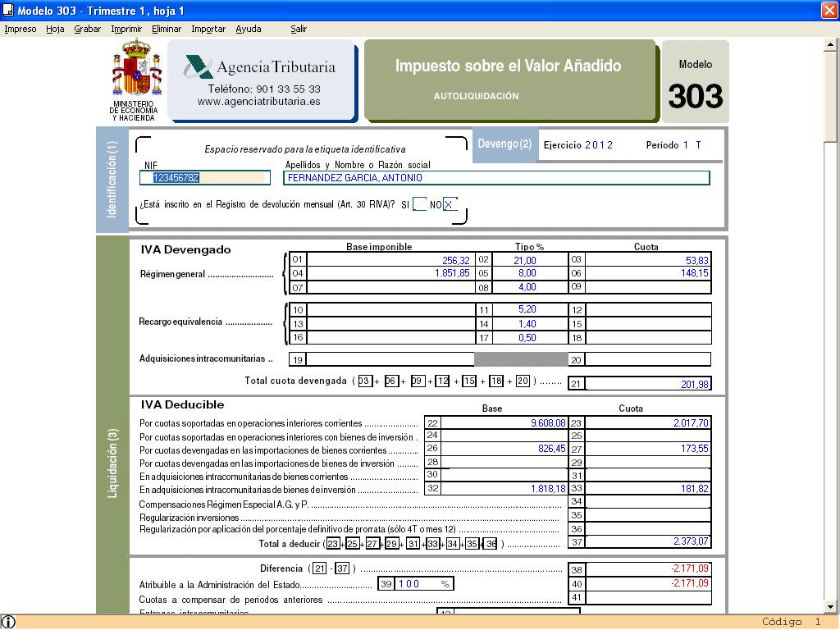Image resolution: width=840 pixels, height=630 pixels.
Task: Click percentage field 39 showing 100
Action: pos(423,584)
